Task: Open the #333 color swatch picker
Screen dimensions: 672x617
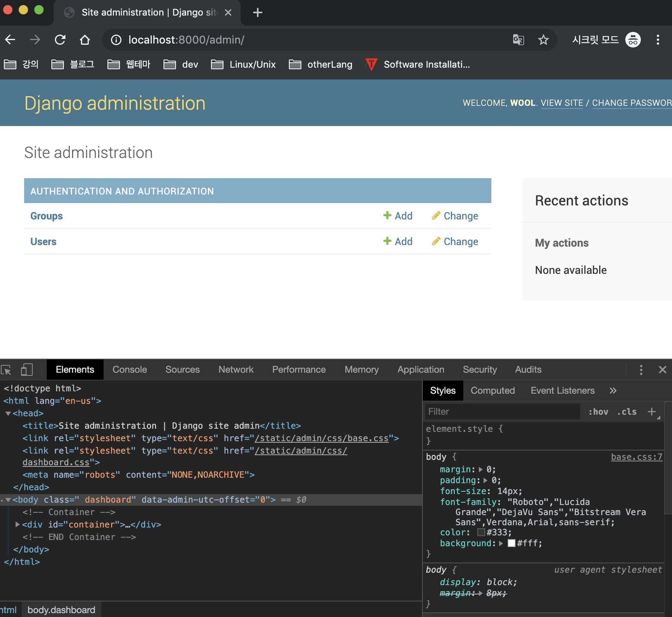Action: click(481, 532)
